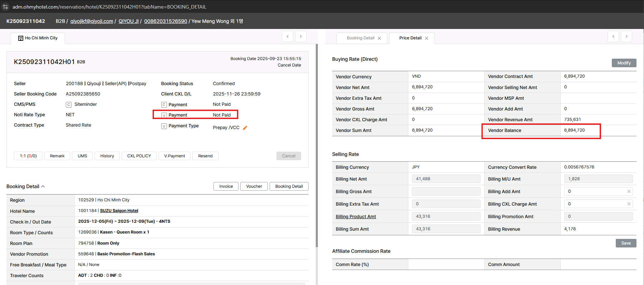Click the CXL POLICY button
This screenshot has width=644, height=285.
point(139,156)
